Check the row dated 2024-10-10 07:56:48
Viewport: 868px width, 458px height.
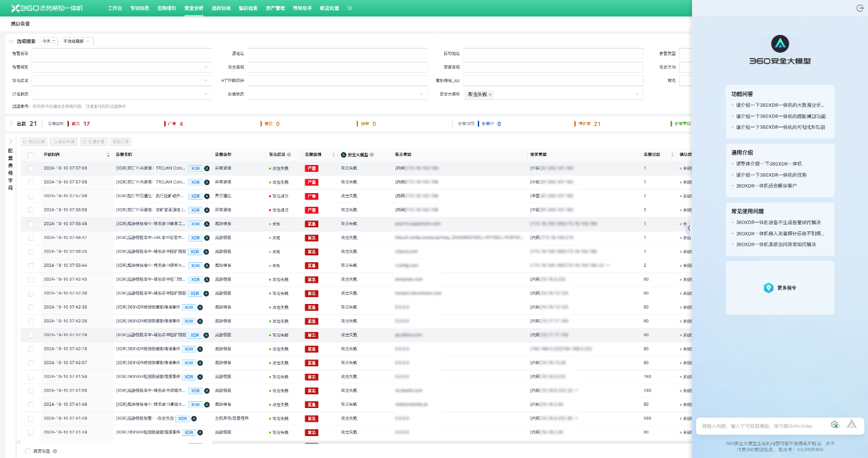coord(31,224)
